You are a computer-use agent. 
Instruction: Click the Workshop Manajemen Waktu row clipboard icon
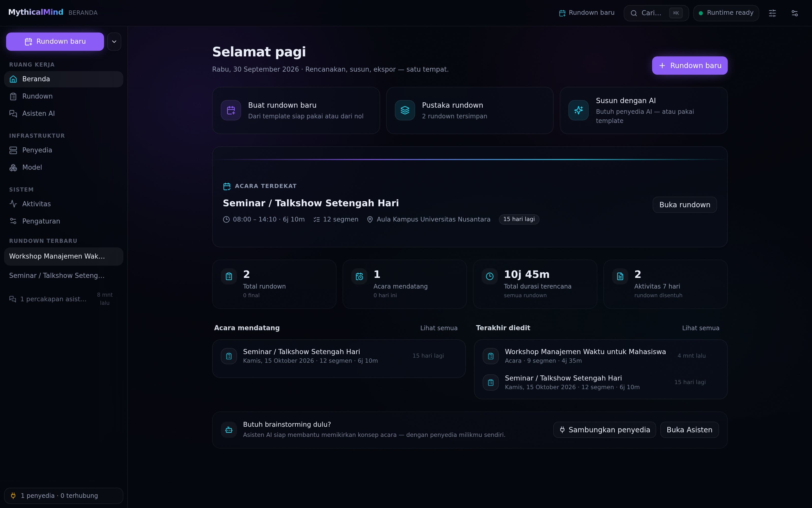click(x=490, y=356)
